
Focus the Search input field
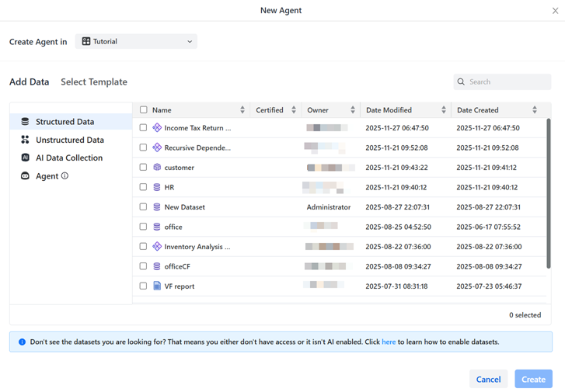tap(507, 82)
